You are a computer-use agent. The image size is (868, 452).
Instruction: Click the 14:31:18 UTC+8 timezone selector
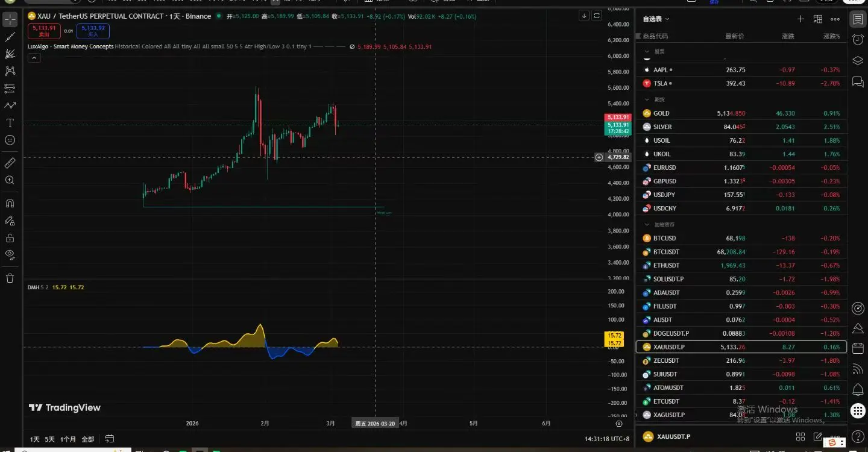tap(607, 439)
